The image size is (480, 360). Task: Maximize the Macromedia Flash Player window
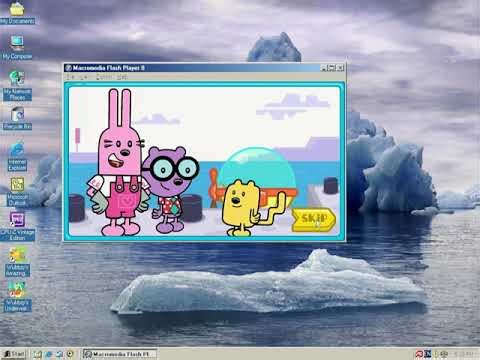coord(332,68)
